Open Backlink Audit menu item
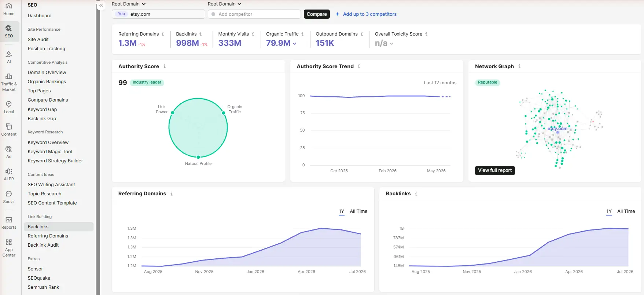The width and height of the screenshot is (644, 295). click(x=43, y=245)
